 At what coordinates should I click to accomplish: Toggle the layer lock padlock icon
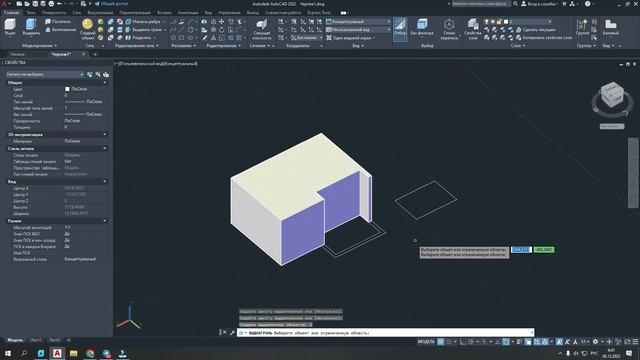(x=499, y=22)
